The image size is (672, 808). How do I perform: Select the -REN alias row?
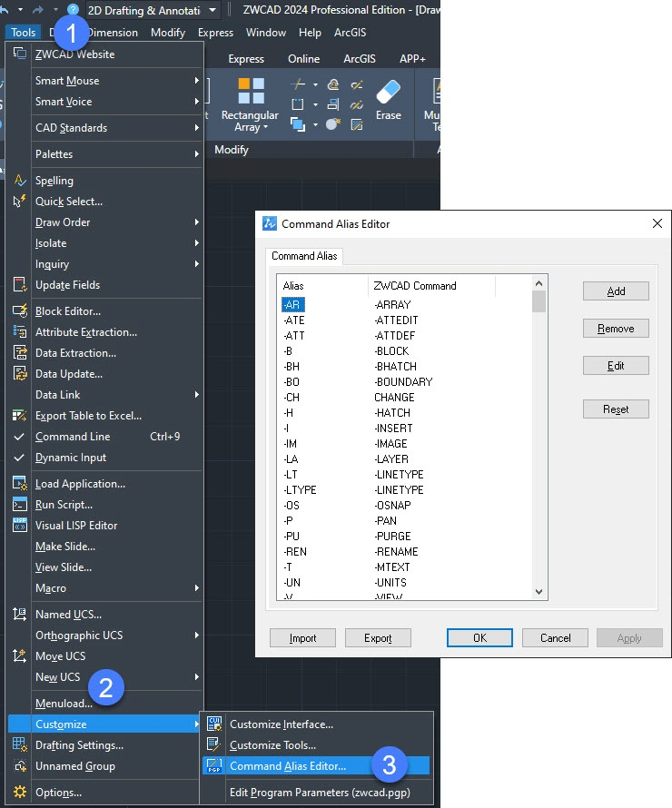pyautogui.click(x=295, y=551)
